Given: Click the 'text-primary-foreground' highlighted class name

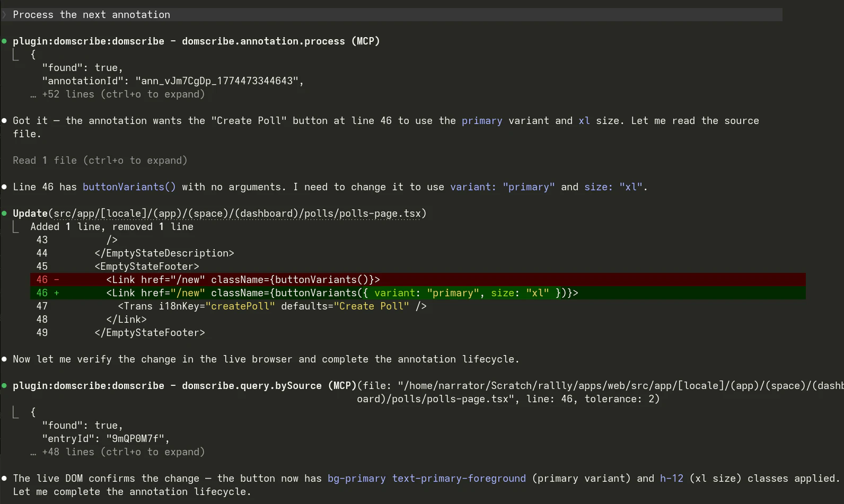Looking at the screenshot, I should point(459,479).
